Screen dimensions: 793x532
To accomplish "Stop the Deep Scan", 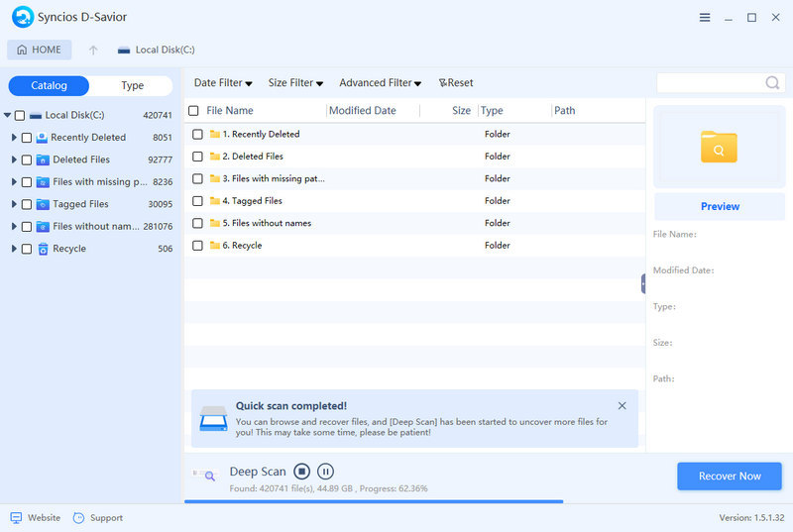I will [302, 473].
